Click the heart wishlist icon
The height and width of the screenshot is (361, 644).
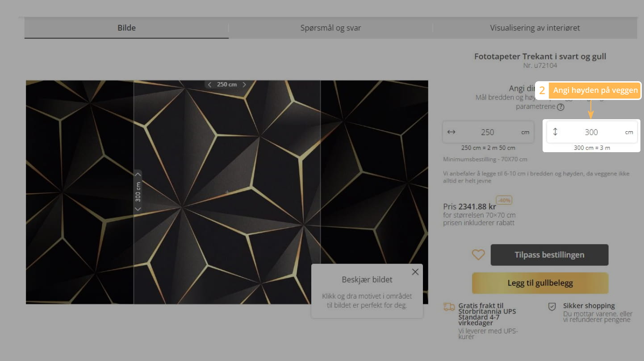tap(478, 255)
